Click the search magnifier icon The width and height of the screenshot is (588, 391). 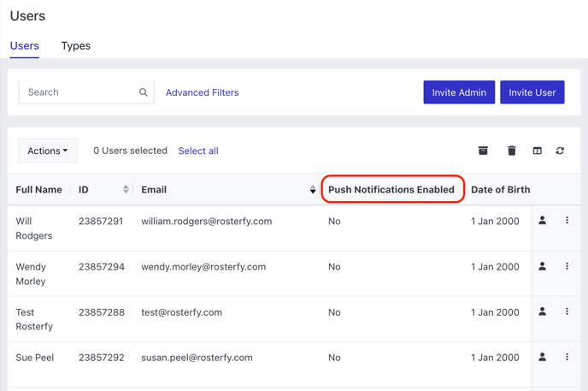tap(144, 92)
